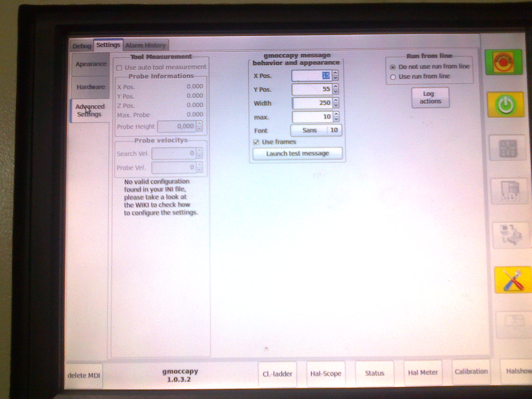Uncheck the Use frames checkbox
The image size is (532, 399).
coord(256,142)
